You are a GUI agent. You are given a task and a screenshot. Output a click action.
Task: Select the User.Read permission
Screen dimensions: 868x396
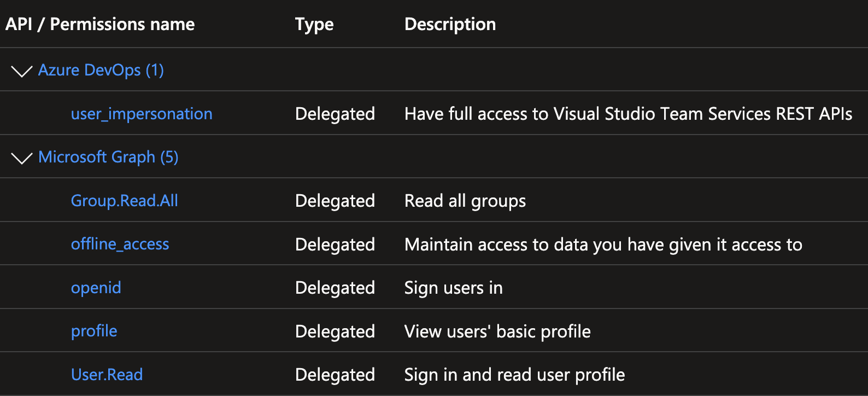coord(107,374)
